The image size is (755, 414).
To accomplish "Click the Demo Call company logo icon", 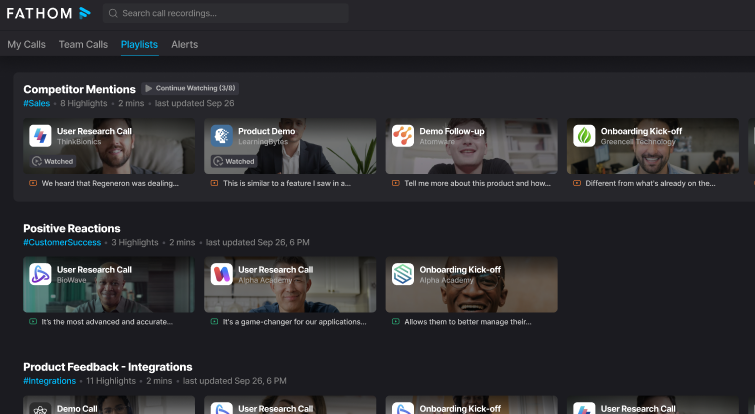I will pyautogui.click(x=40, y=409).
